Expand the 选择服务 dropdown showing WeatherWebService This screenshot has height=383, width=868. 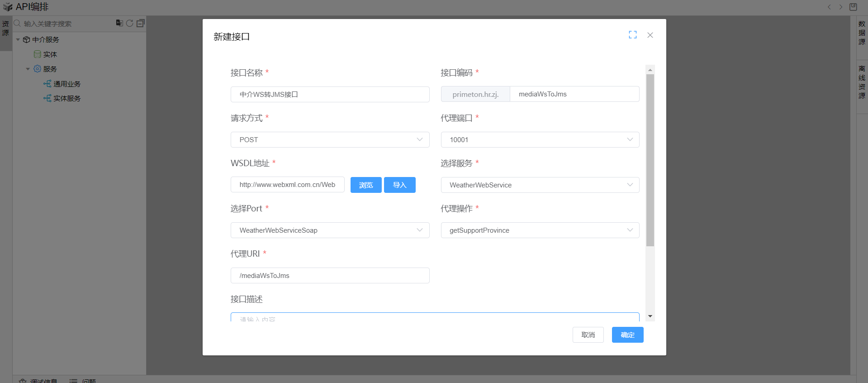(x=540, y=185)
